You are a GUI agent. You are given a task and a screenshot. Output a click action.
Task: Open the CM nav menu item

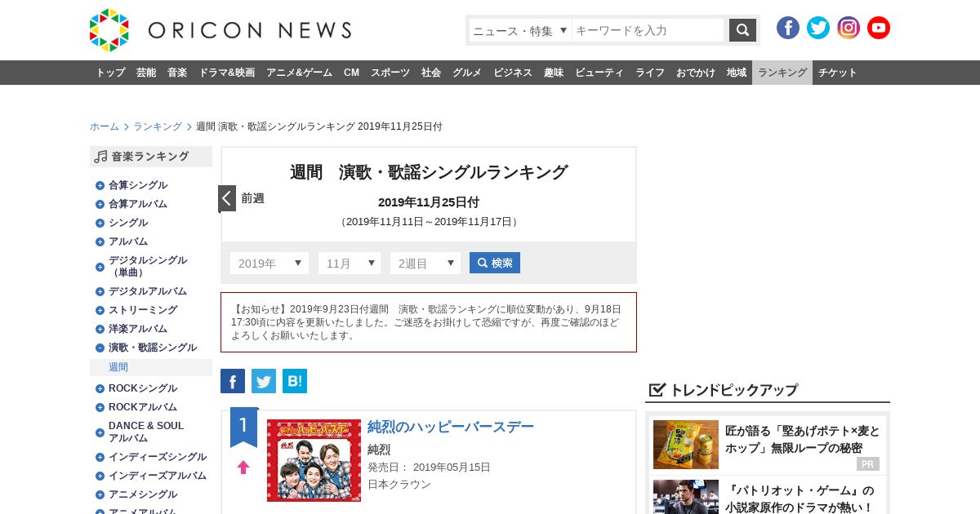(351, 73)
